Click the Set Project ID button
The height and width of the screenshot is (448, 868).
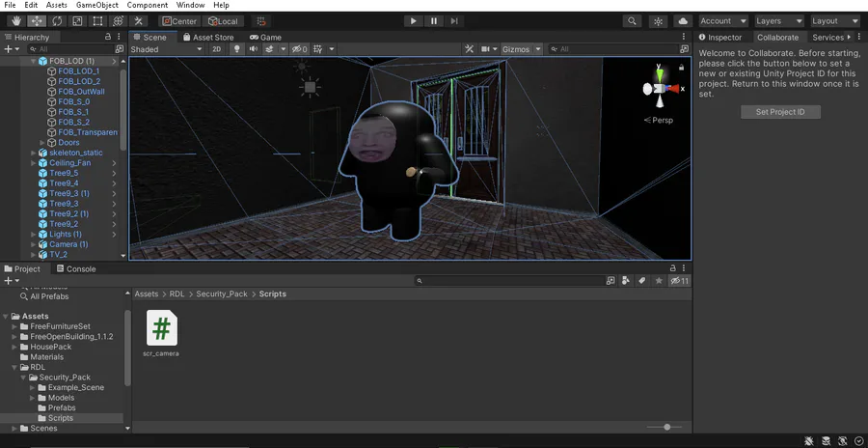click(780, 112)
